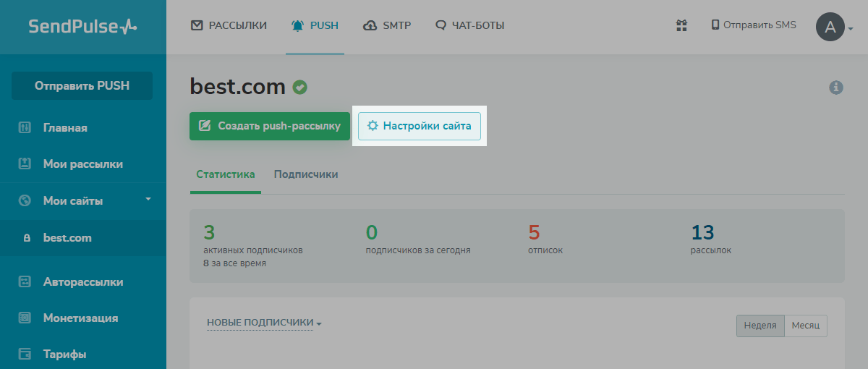Click the SendPulse logo
868x369 pixels.
pos(82,27)
